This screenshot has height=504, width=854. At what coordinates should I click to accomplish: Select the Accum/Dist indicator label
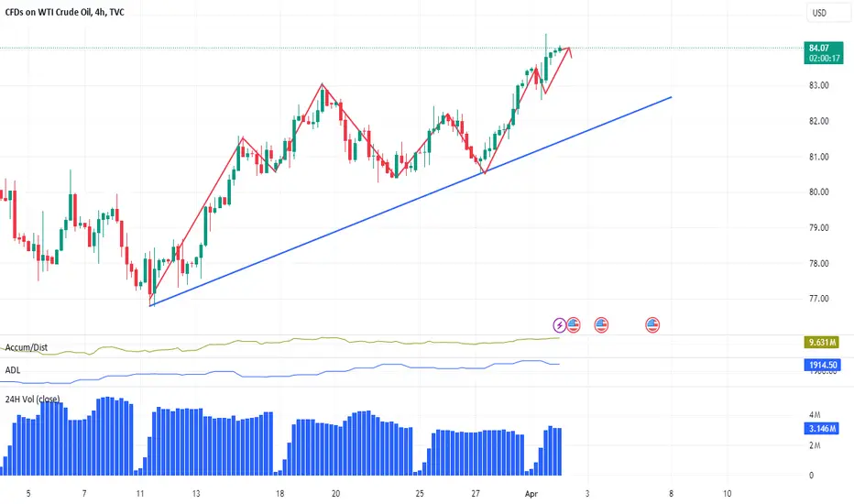tap(27, 347)
